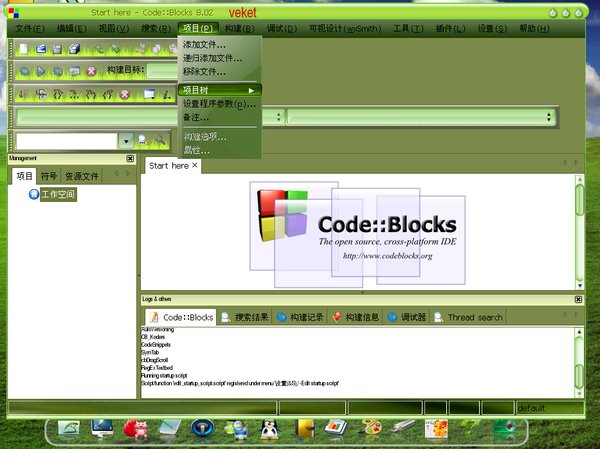
Task: Click the Run play arrow icon
Action: [41, 71]
